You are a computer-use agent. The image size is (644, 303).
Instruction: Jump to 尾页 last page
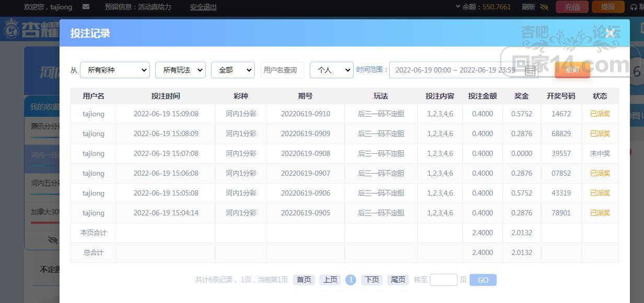[398, 280]
